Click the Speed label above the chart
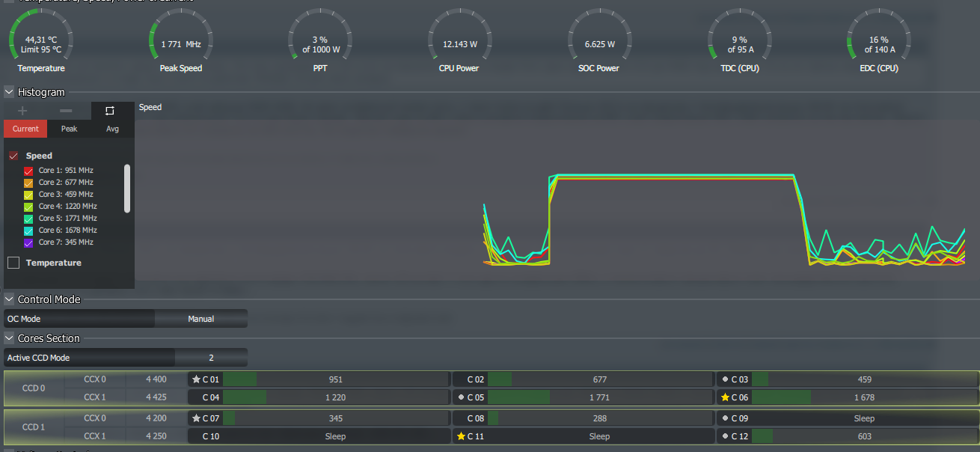The width and height of the screenshot is (980, 452). click(150, 107)
